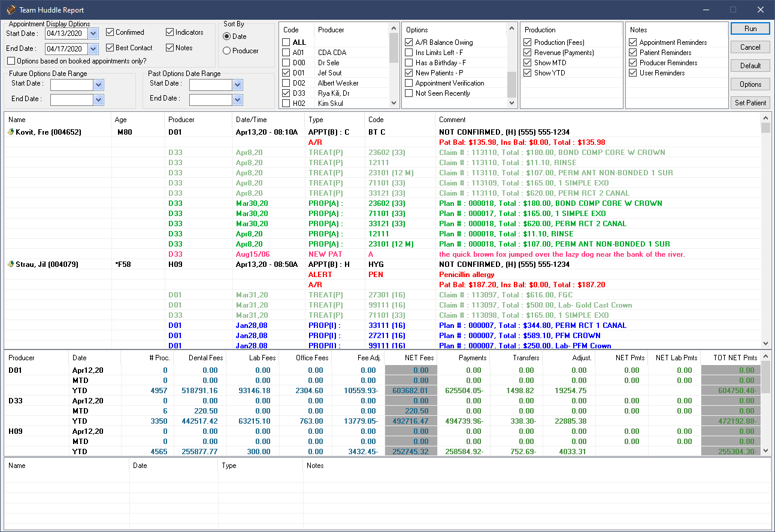This screenshot has height=532, width=775.
Task: Uncheck A/R Balance Owing option
Action: (409, 42)
